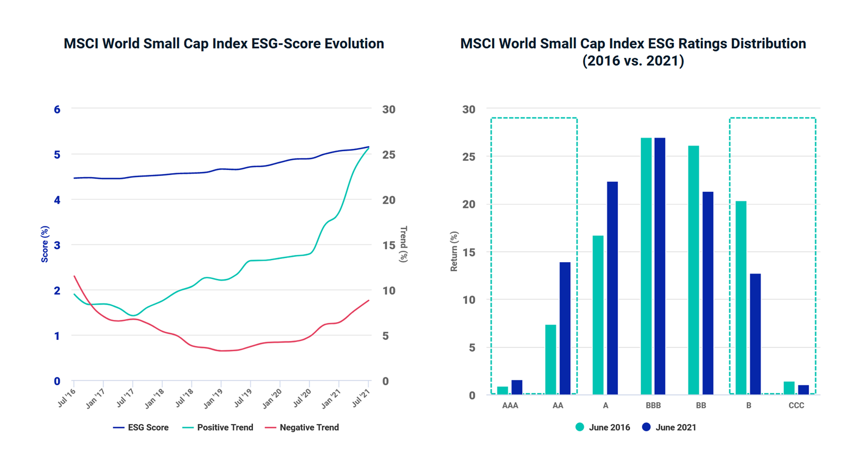Click the BBB June 2021 blue bar
This screenshot has height=468, width=868.
tap(660, 267)
